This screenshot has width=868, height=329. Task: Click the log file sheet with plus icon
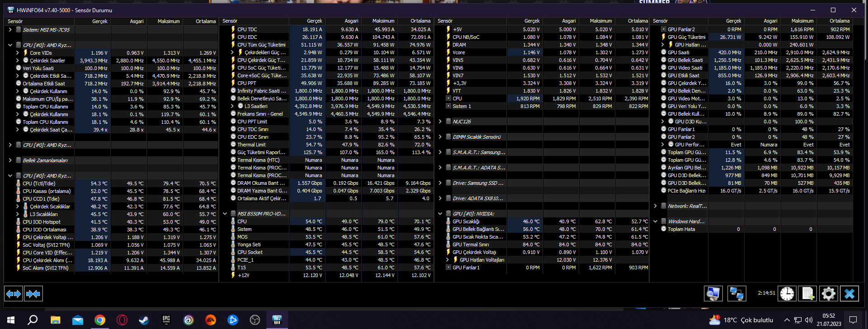coord(808,294)
